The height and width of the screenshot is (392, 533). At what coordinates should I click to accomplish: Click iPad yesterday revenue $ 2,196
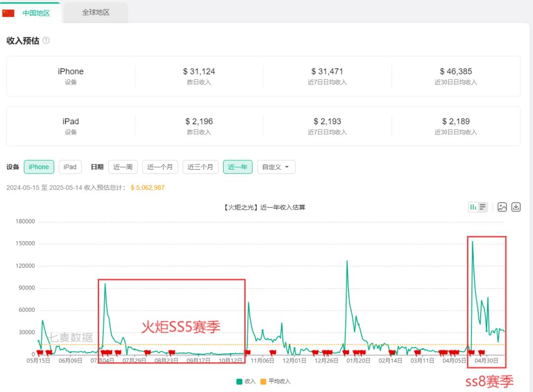pos(199,121)
